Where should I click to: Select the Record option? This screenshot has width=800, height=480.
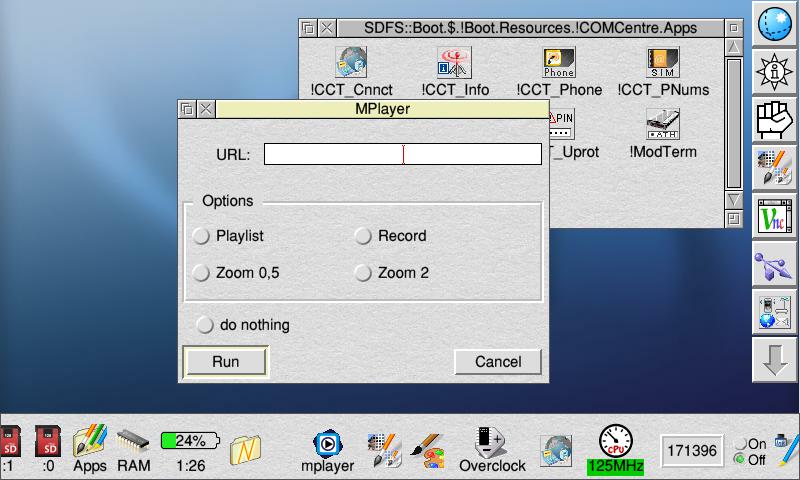(364, 236)
